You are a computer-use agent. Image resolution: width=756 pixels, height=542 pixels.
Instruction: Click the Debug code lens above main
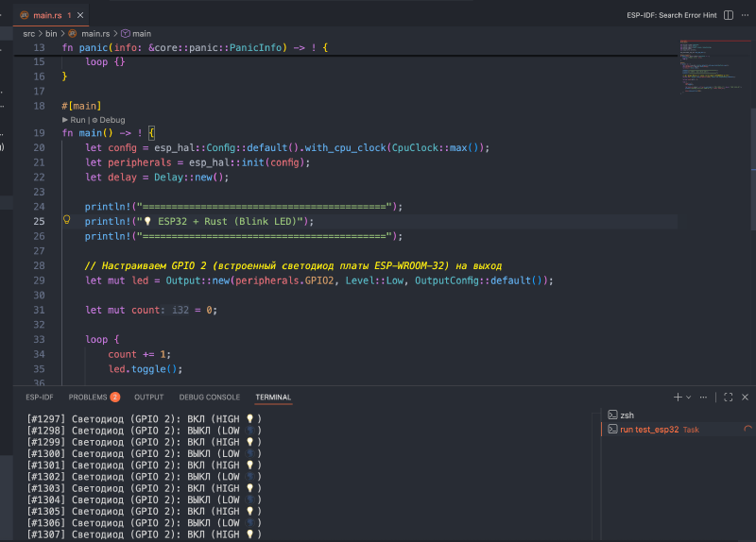(x=112, y=120)
